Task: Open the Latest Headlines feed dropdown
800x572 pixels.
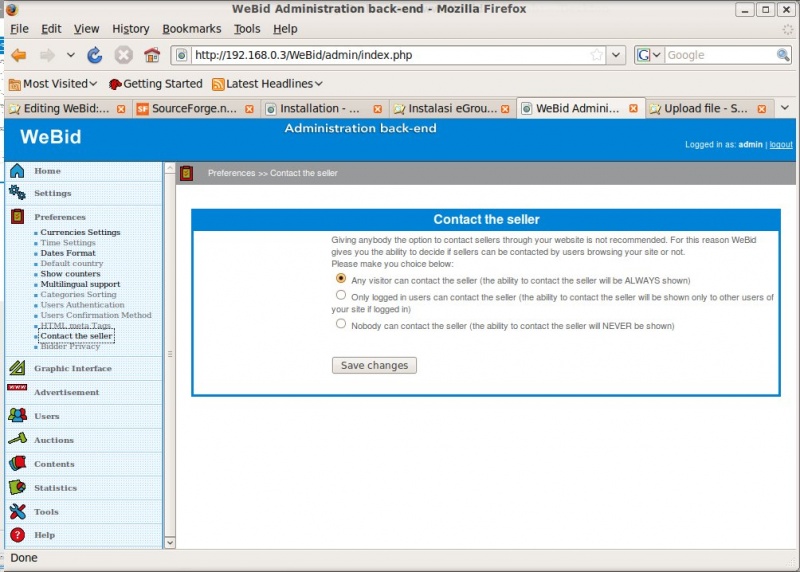Action: [x=267, y=84]
